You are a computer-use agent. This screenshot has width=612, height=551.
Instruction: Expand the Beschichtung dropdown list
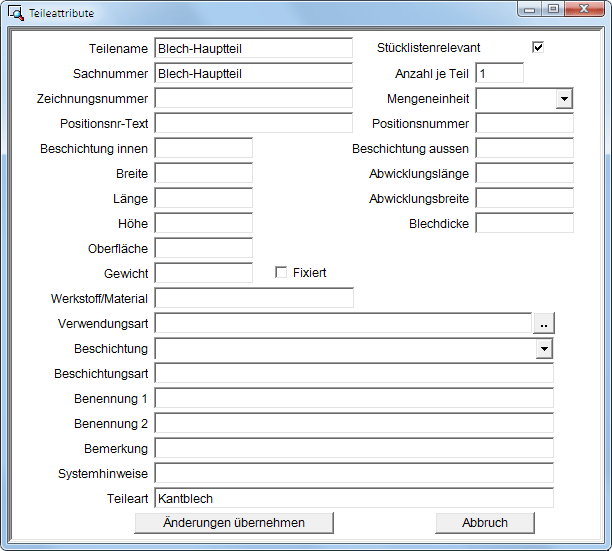pyautogui.click(x=544, y=348)
